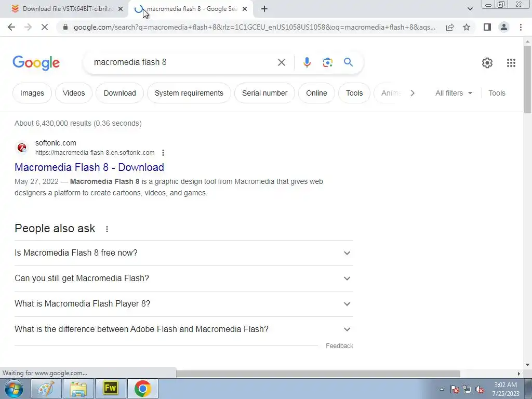
Task: Open the clock showing 3:02 AM
Action: pyautogui.click(x=506, y=389)
